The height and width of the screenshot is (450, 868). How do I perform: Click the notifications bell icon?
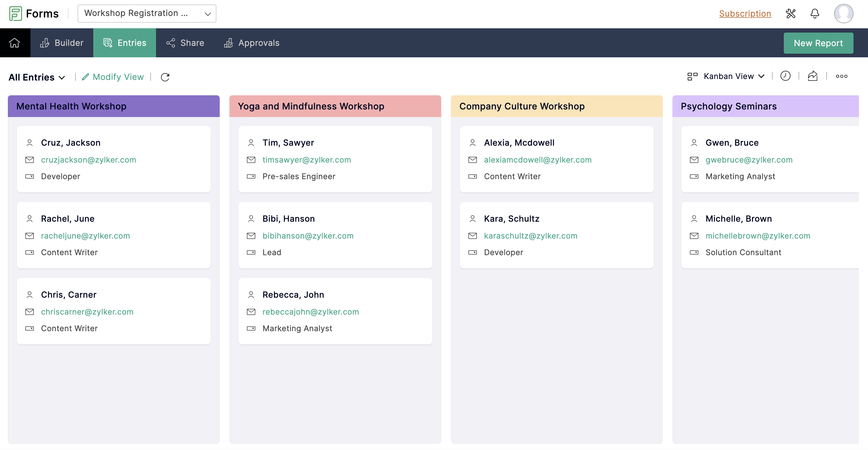815,13
